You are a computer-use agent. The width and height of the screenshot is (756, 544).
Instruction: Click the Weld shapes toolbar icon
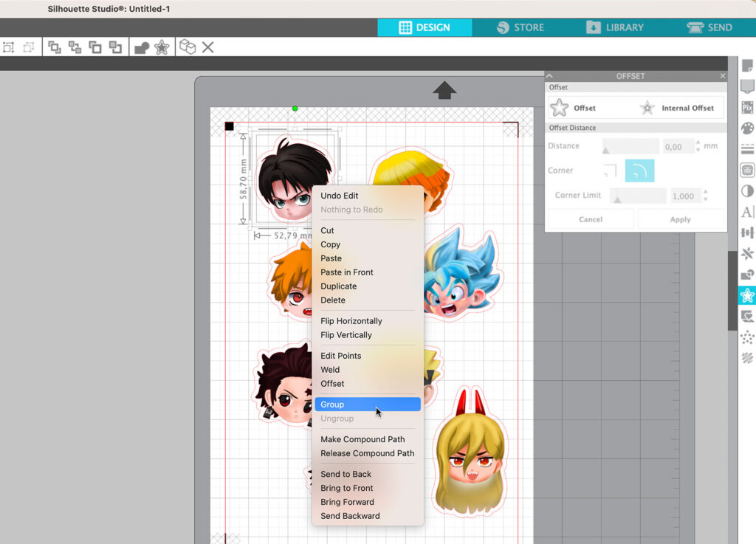[x=142, y=47]
